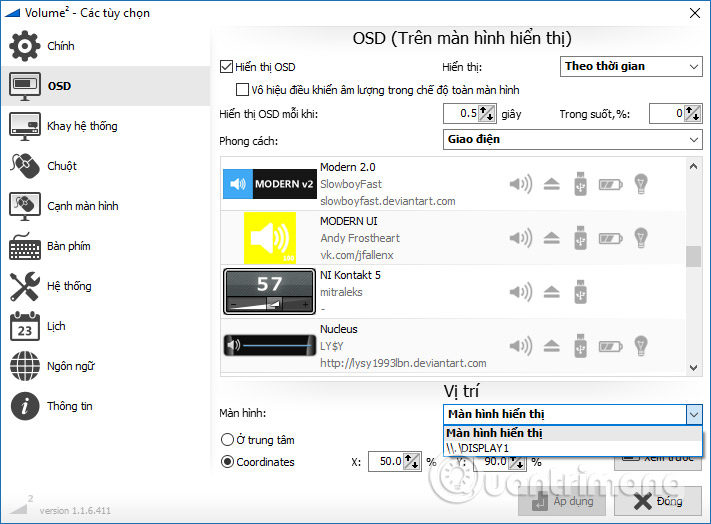Screen dimensions: 711x524
Task: Collapse the Màn hình hiển thị dropdown arrow
Action: (x=694, y=414)
